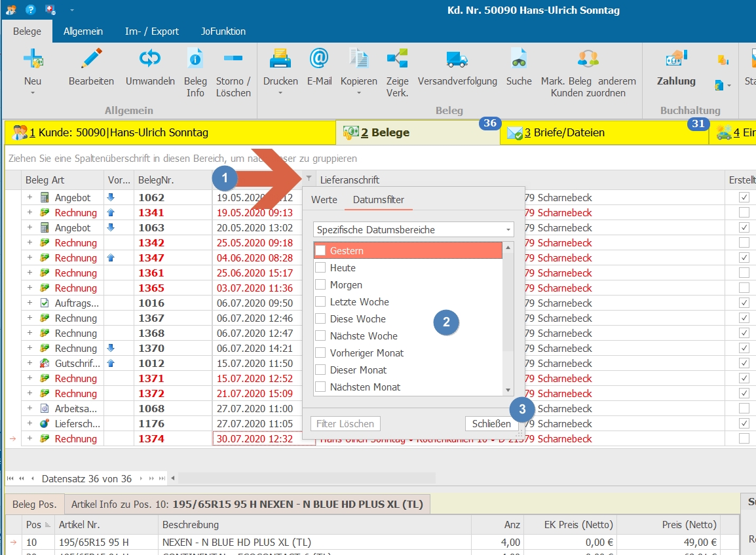Click the Kopieren icon
Screen dimensions: 756x555
[x=359, y=58]
